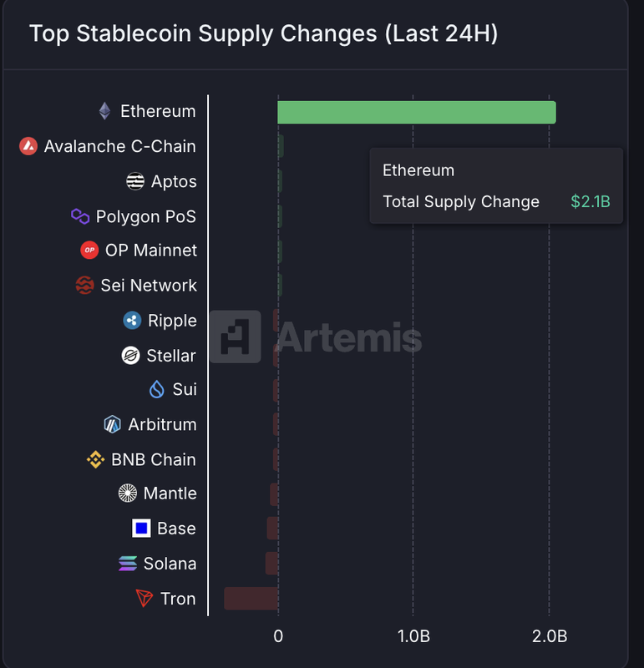Click the Ripple blue circle icon
Viewport: 644px width, 668px height.
(132, 321)
